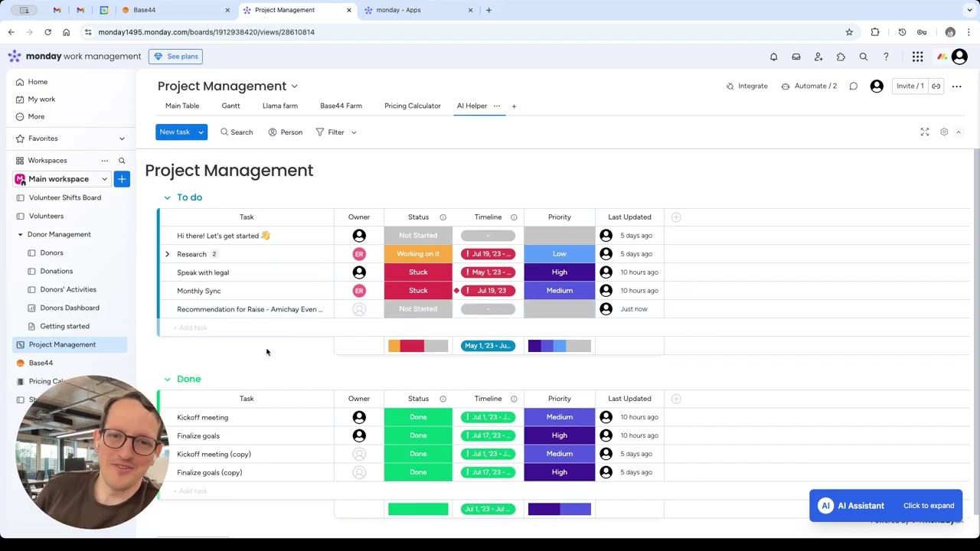
Task: Open the Home sidebar item
Action: coord(38,82)
